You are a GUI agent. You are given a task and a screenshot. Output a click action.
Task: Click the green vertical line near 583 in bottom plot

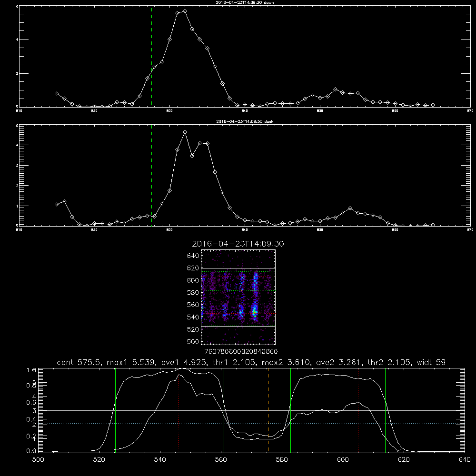click(290, 410)
